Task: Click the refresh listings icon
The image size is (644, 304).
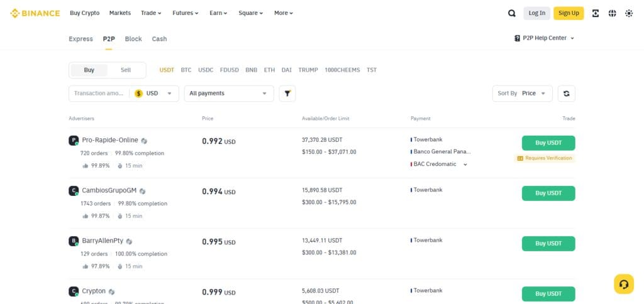Action: tap(567, 94)
